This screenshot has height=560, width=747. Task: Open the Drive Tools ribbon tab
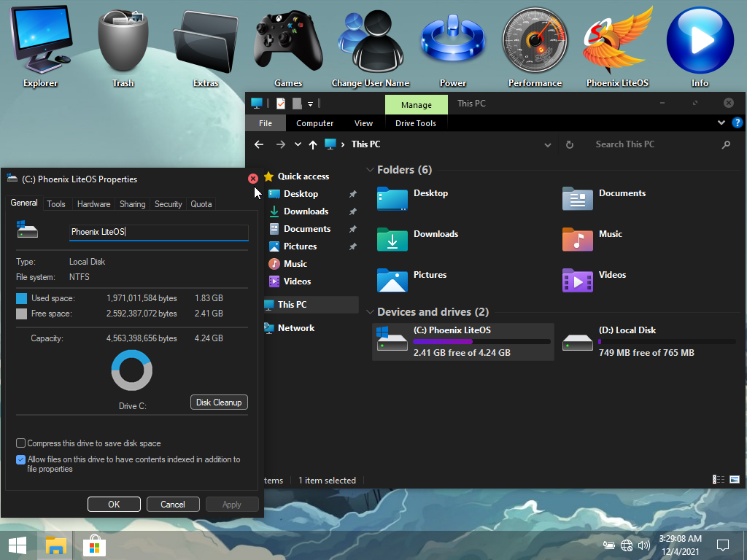415,123
